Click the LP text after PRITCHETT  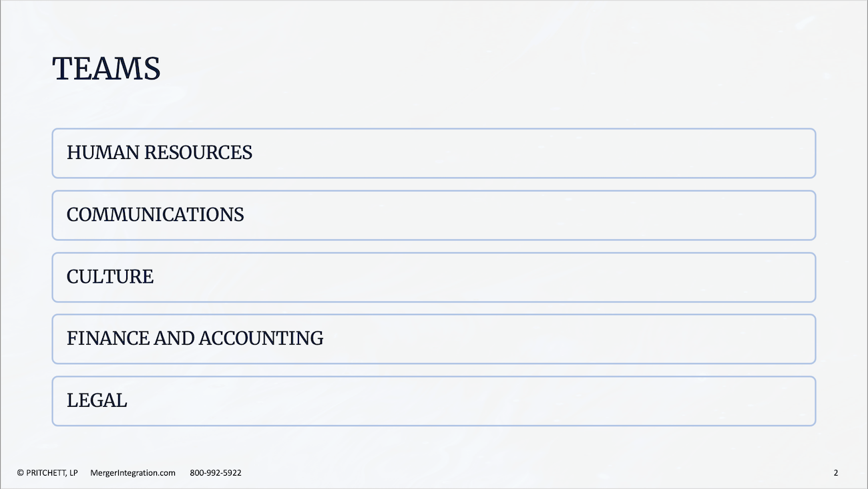coord(72,473)
